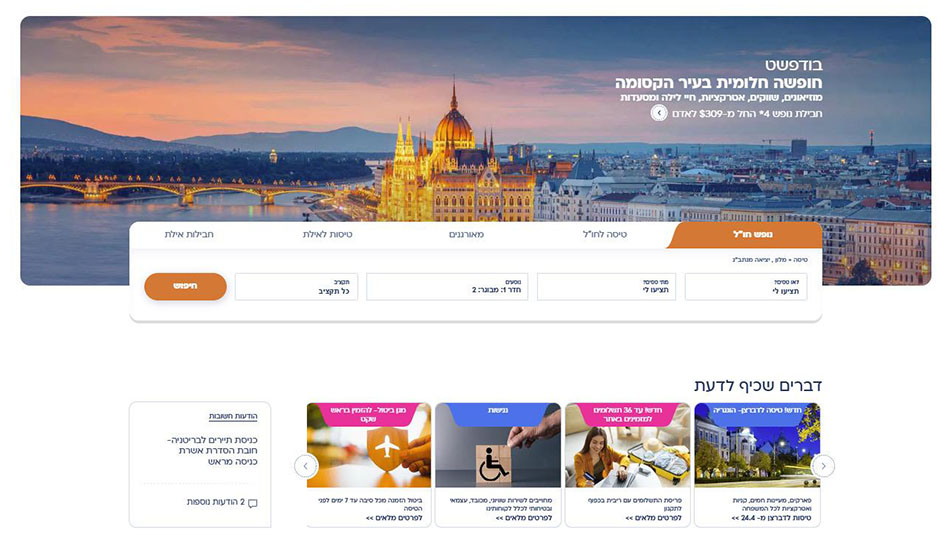Click the arrow icon beside the Budapest package price

click(659, 113)
